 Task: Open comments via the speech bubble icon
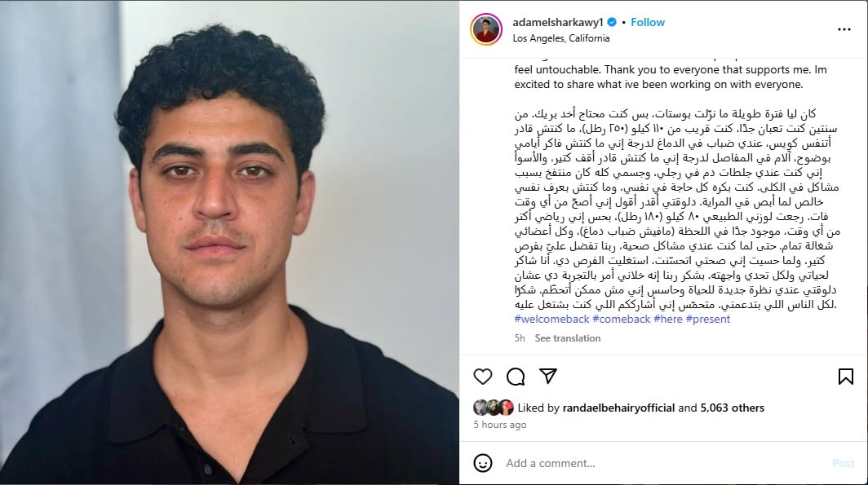click(516, 377)
